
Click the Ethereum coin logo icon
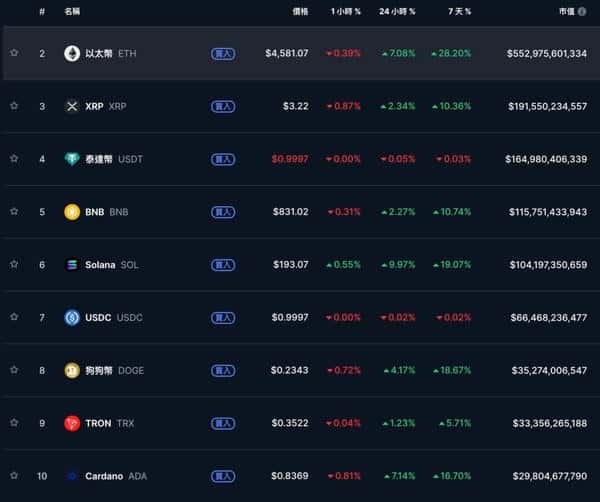tap(72, 53)
